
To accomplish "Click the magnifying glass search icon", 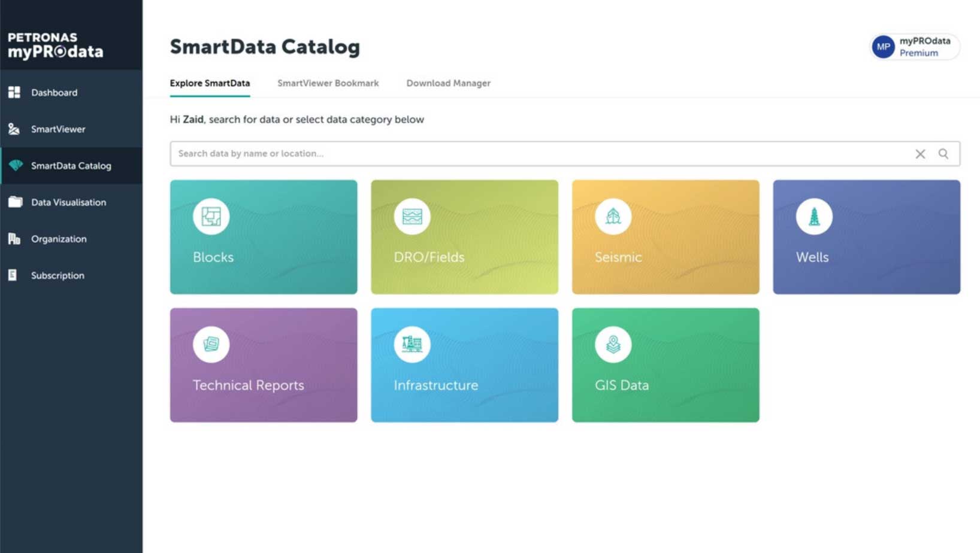I will [x=943, y=154].
